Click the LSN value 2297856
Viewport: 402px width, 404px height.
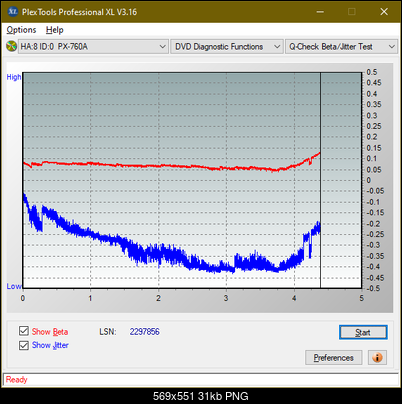point(145,332)
